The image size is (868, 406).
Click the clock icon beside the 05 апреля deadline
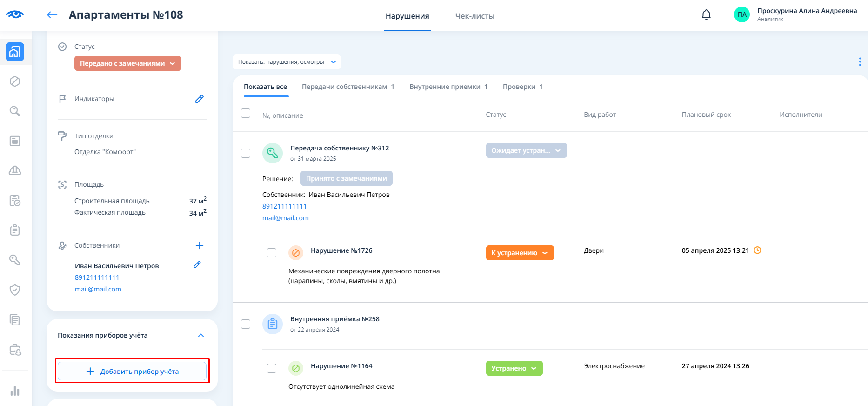tap(757, 250)
